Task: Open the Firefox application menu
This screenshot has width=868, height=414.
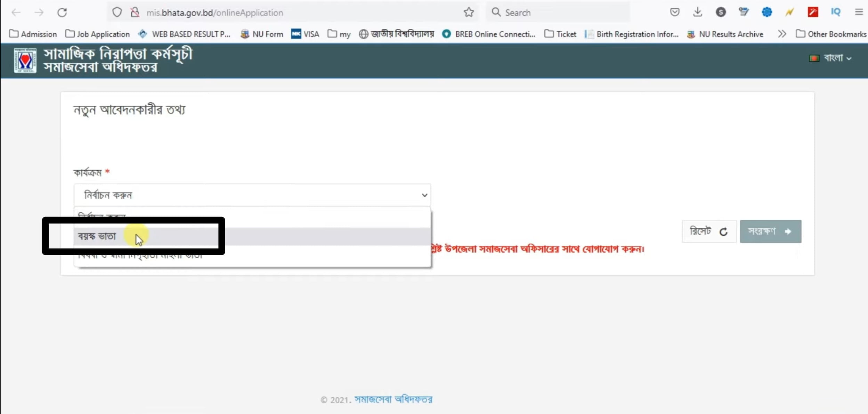Action: coord(859,12)
